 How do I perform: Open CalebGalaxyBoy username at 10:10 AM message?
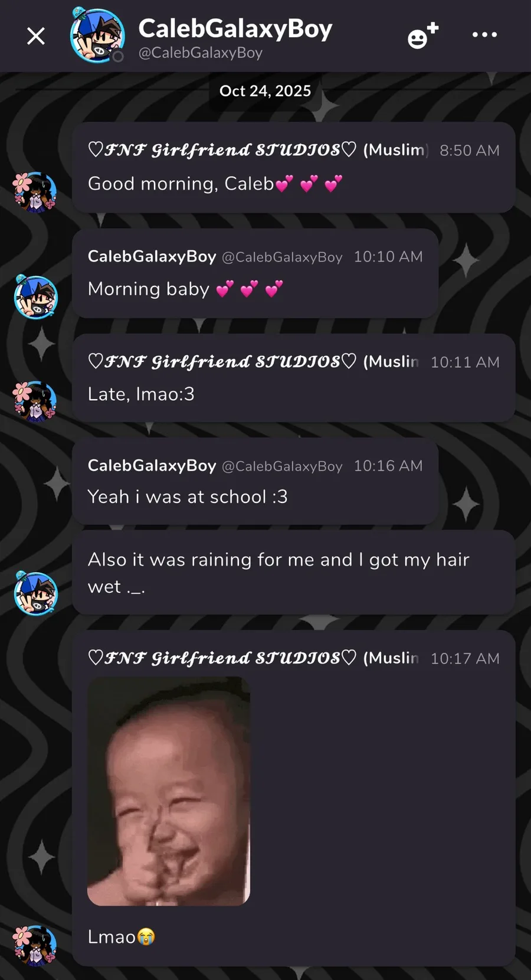[152, 256]
